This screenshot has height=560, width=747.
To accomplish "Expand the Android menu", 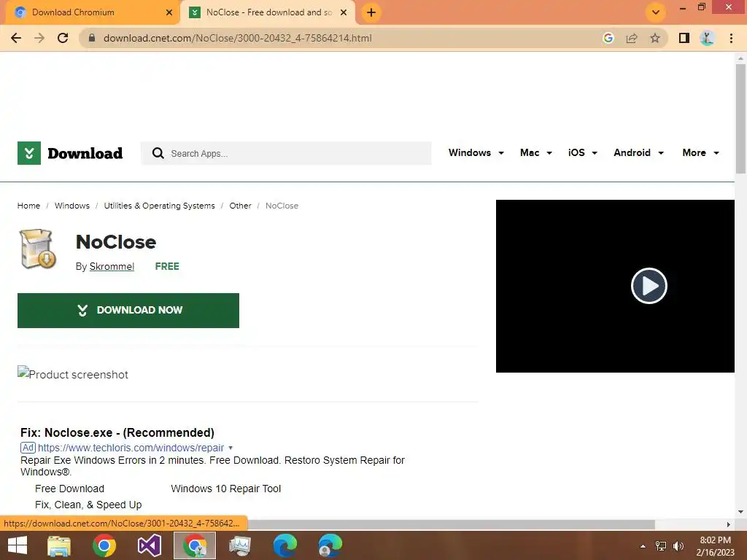I will [638, 153].
